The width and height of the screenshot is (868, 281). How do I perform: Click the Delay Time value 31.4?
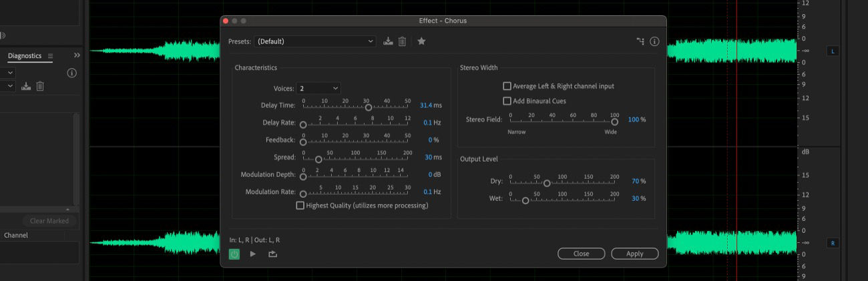425,105
